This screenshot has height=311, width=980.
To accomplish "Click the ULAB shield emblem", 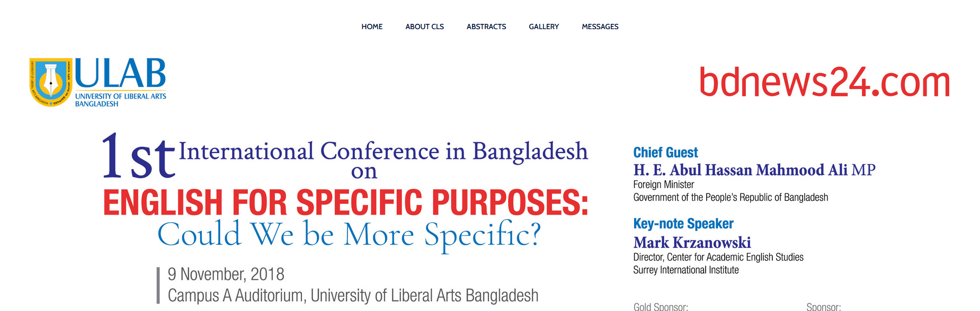I will coord(50,82).
